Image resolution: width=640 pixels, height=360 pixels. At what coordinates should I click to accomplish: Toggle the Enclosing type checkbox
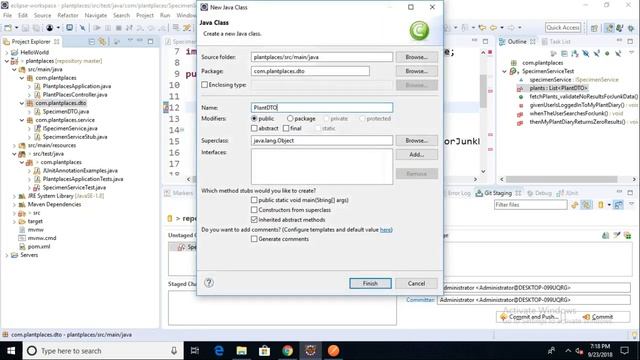pyautogui.click(x=204, y=85)
